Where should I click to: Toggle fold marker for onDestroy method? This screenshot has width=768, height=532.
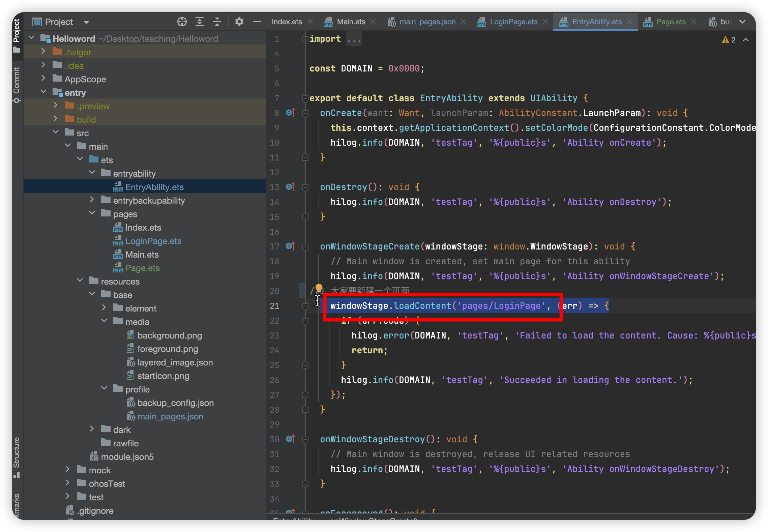coord(305,187)
